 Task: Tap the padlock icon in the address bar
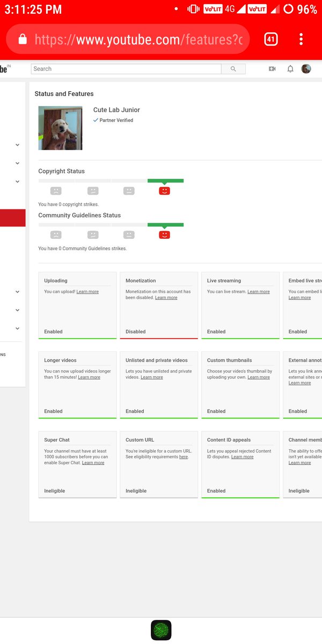[x=23, y=39]
